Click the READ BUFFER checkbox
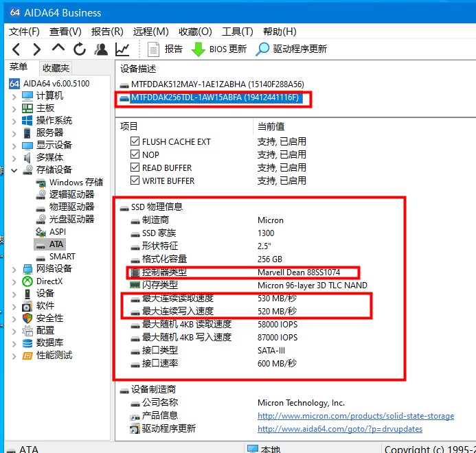The width and height of the screenshot is (476, 453). (x=135, y=167)
